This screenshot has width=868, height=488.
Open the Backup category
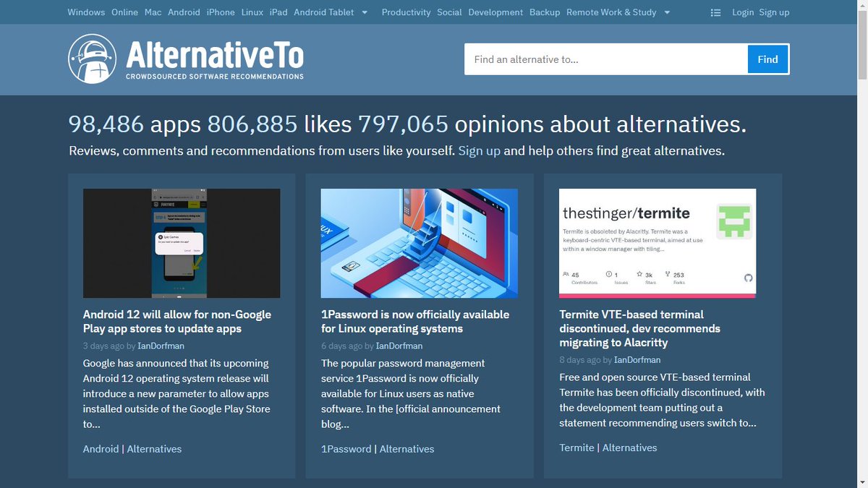point(545,12)
